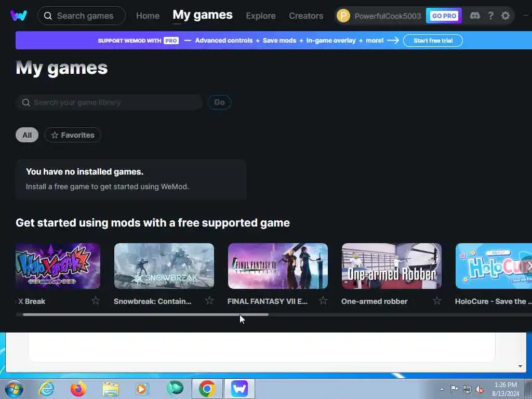Click network tray icon
Screen dimensions: 532x399
pos(467,389)
